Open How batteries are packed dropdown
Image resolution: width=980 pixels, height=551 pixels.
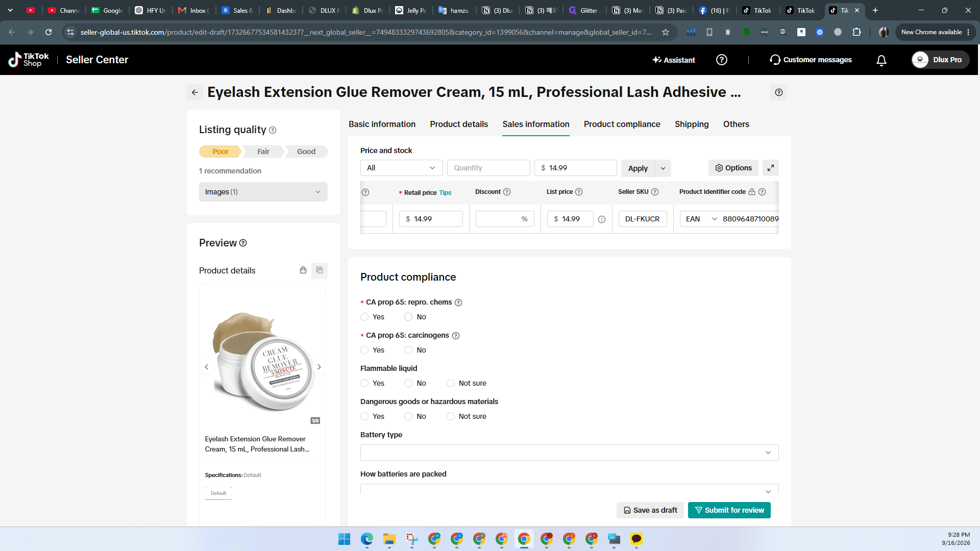(570, 489)
